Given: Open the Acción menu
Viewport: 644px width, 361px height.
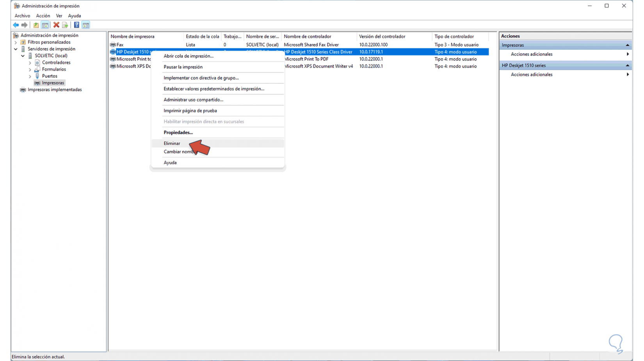Looking at the screenshot, I should 43,16.
